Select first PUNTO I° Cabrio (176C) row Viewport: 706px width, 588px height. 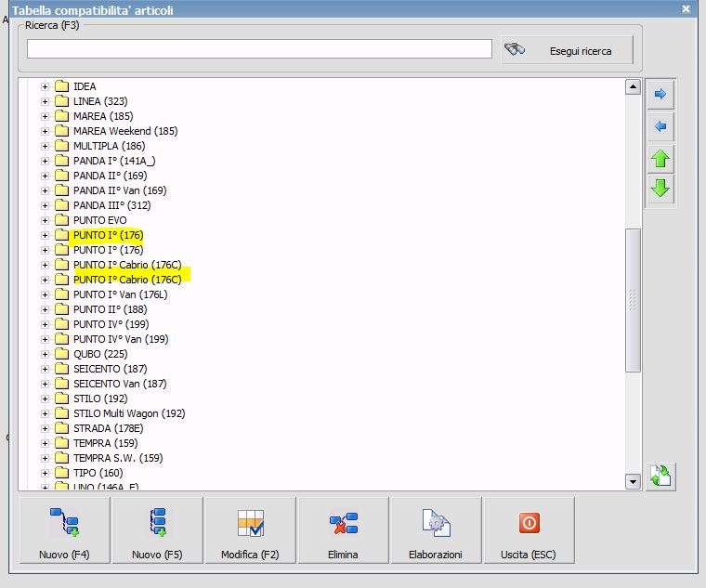(127, 265)
